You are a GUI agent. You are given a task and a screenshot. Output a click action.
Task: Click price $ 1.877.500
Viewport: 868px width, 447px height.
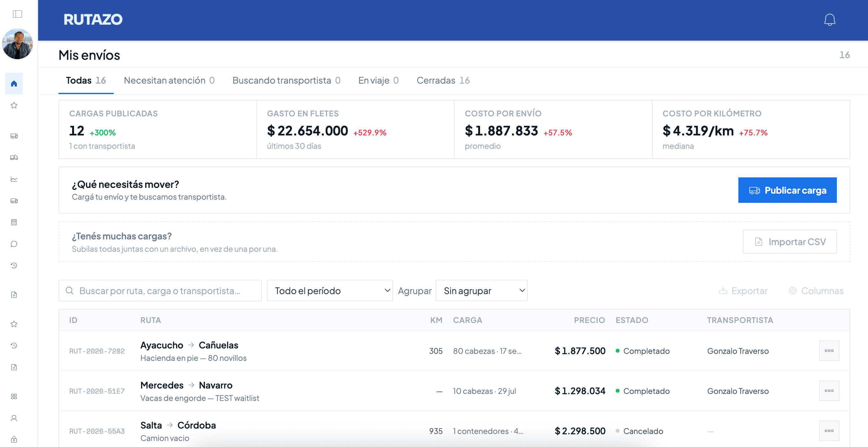coord(580,351)
